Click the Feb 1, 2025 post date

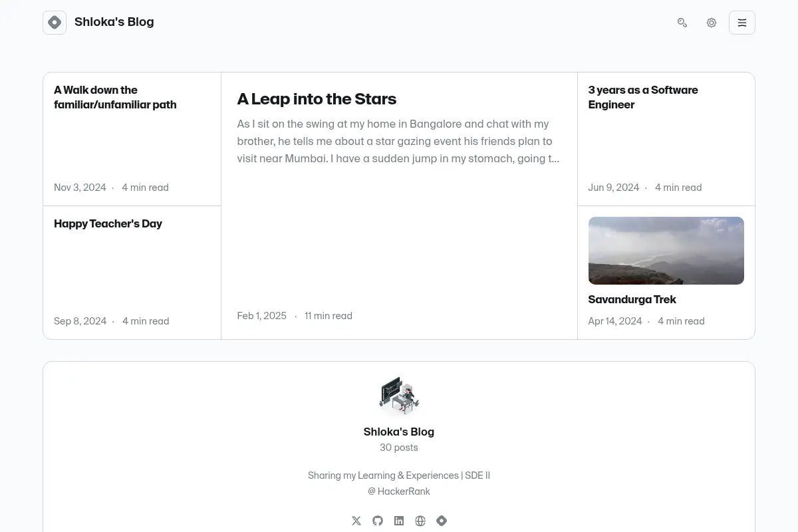[x=262, y=316]
